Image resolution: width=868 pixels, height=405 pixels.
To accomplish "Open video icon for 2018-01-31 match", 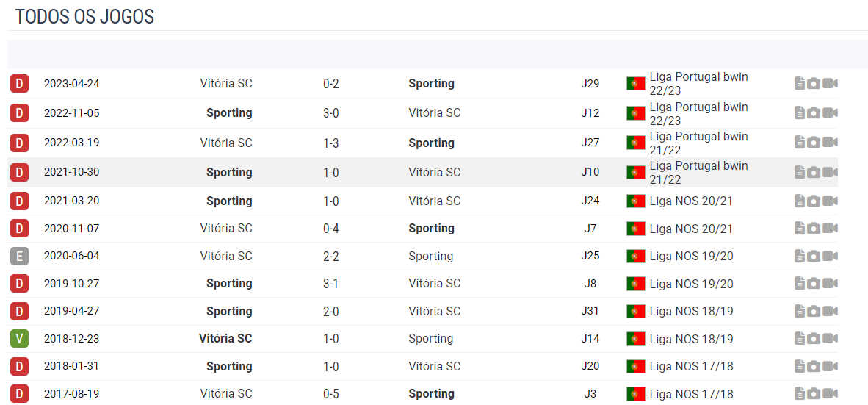I will pos(830,365).
